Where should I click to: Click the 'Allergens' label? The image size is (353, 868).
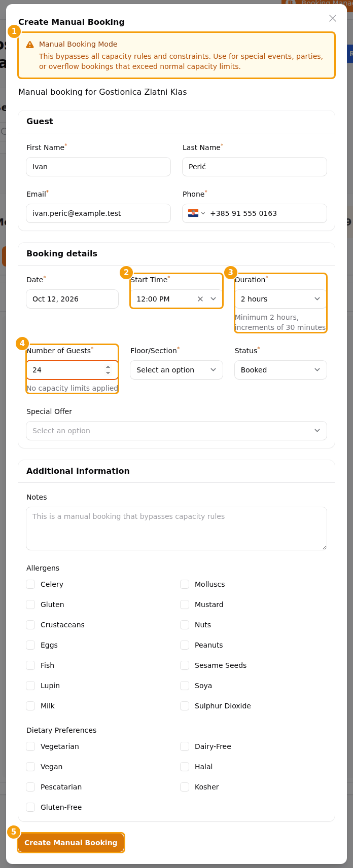point(43,568)
